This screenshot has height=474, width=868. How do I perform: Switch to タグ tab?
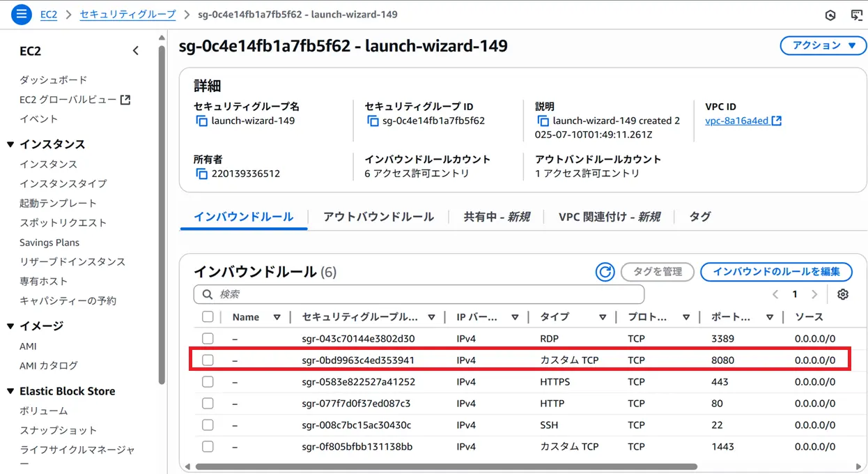point(700,217)
